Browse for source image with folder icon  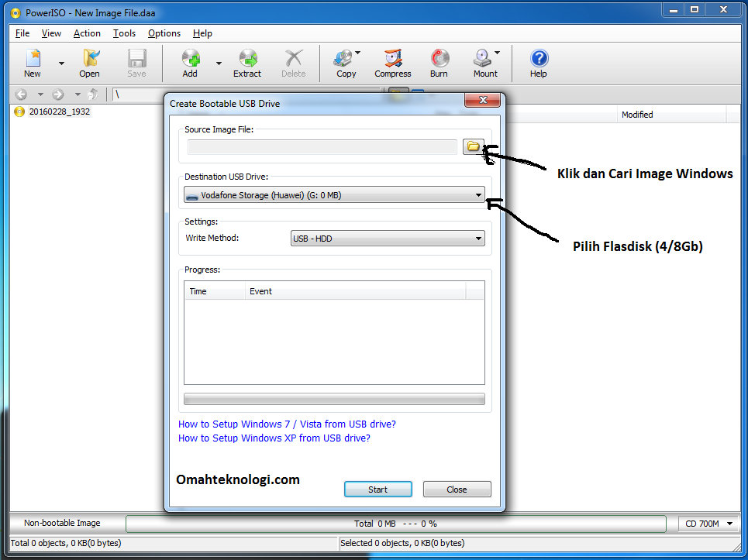pos(474,147)
